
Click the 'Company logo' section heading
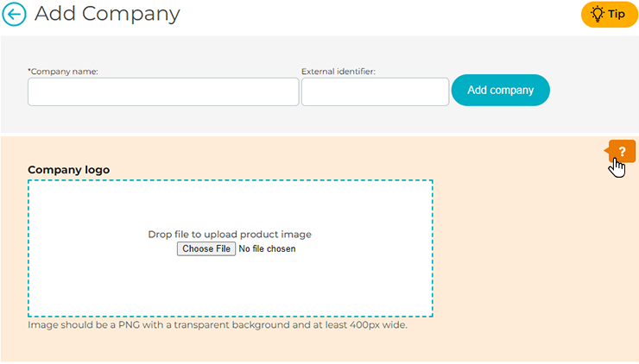(x=68, y=170)
